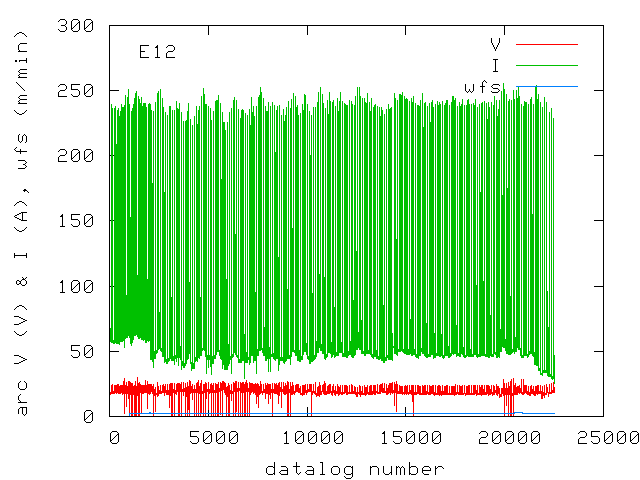640x480 pixels.
Task: Select the V legend label
Action: [495, 45]
